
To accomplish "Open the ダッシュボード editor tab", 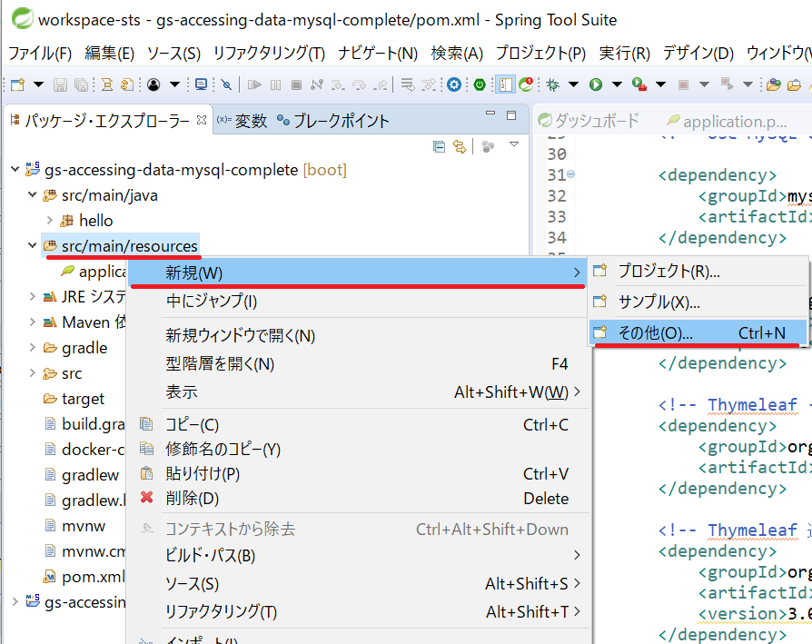I will tap(596, 121).
